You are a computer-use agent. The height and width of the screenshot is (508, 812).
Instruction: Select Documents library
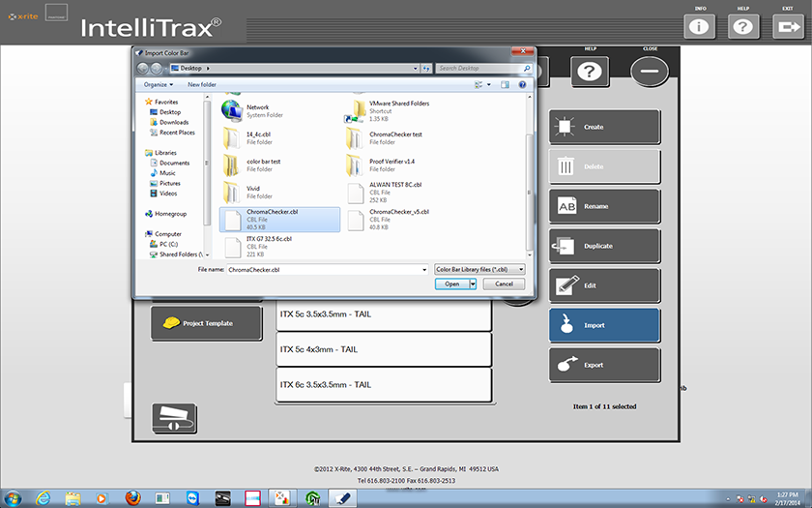170,163
